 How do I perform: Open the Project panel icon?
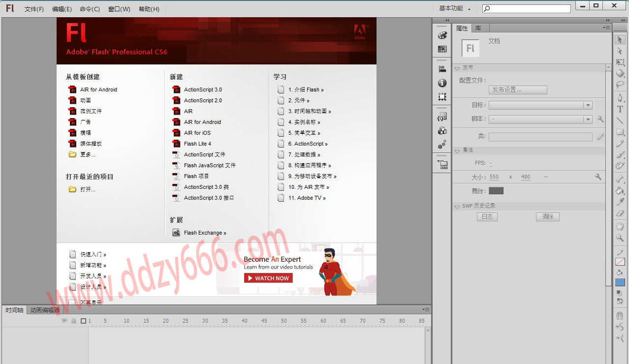point(442,165)
